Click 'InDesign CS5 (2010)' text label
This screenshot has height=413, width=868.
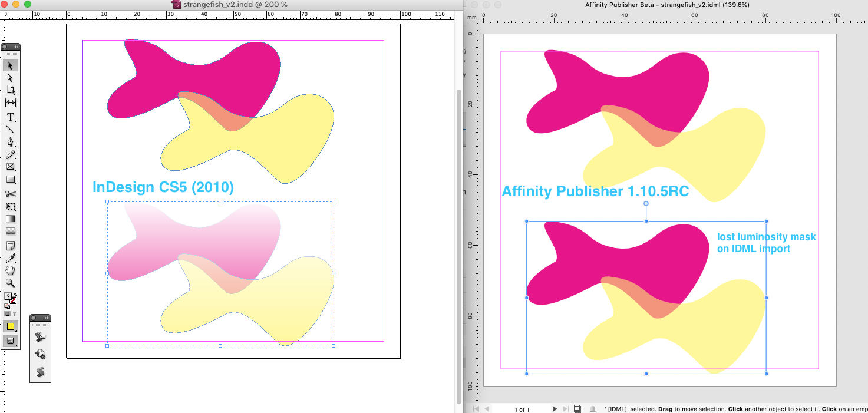point(163,188)
